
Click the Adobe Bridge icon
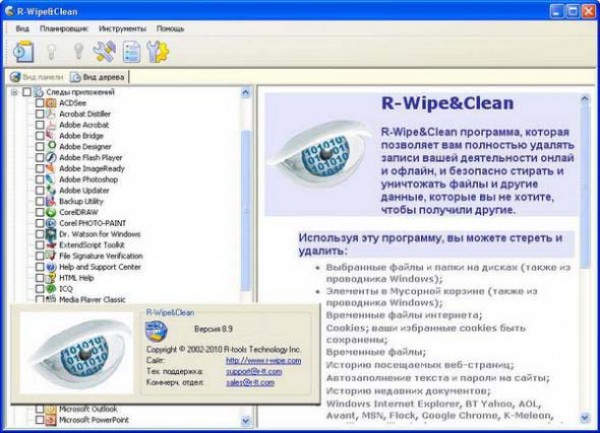(51, 135)
